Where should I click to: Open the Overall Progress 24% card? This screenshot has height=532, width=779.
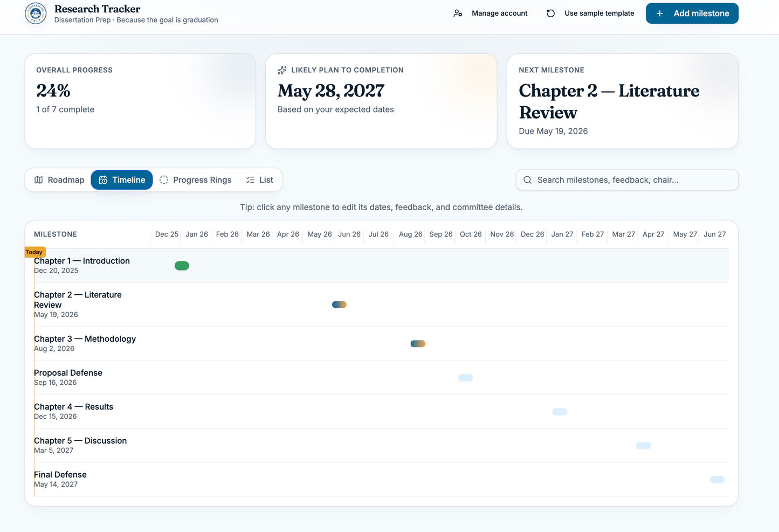pos(140,101)
